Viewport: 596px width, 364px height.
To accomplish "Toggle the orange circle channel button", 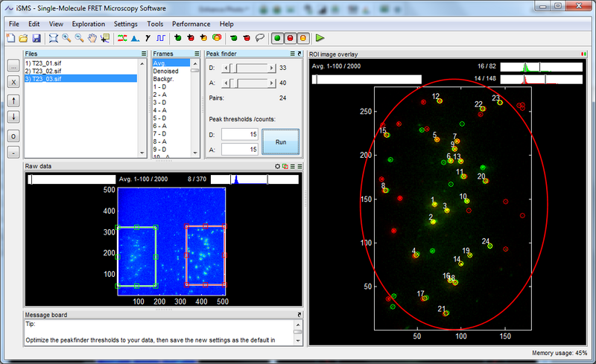I will [302, 37].
